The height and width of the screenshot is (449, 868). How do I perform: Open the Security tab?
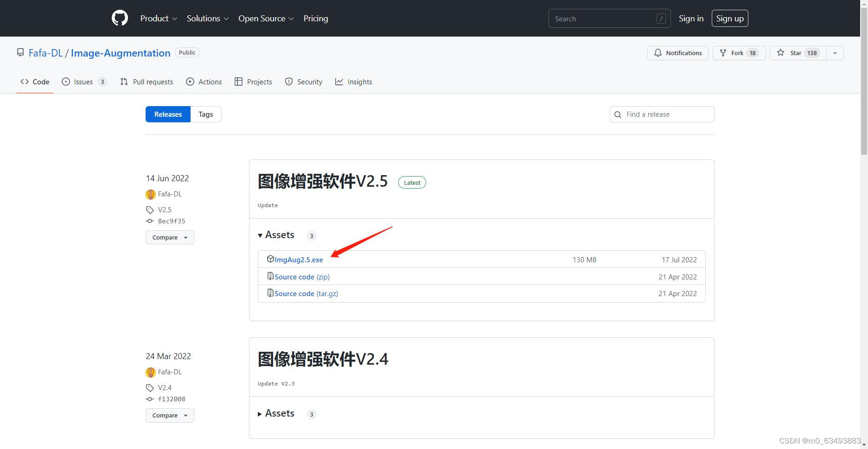[304, 82]
